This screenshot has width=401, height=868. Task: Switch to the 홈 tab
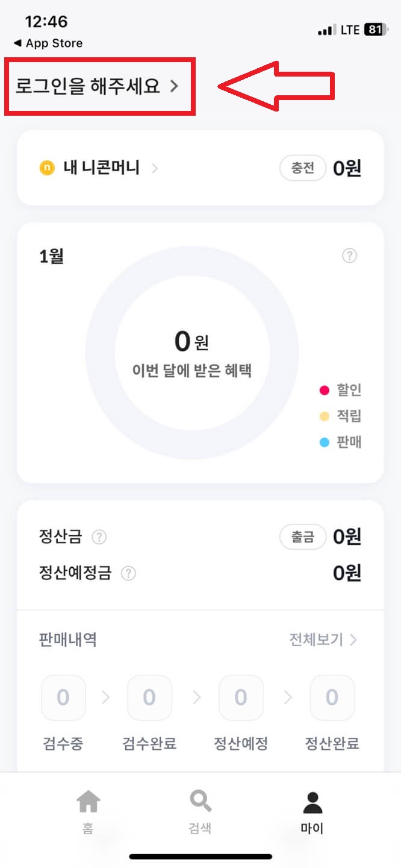click(88, 813)
